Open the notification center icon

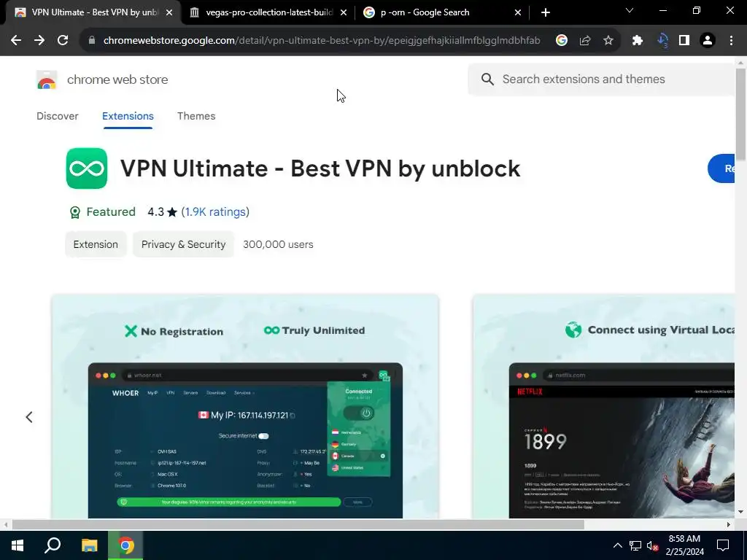click(723, 545)
